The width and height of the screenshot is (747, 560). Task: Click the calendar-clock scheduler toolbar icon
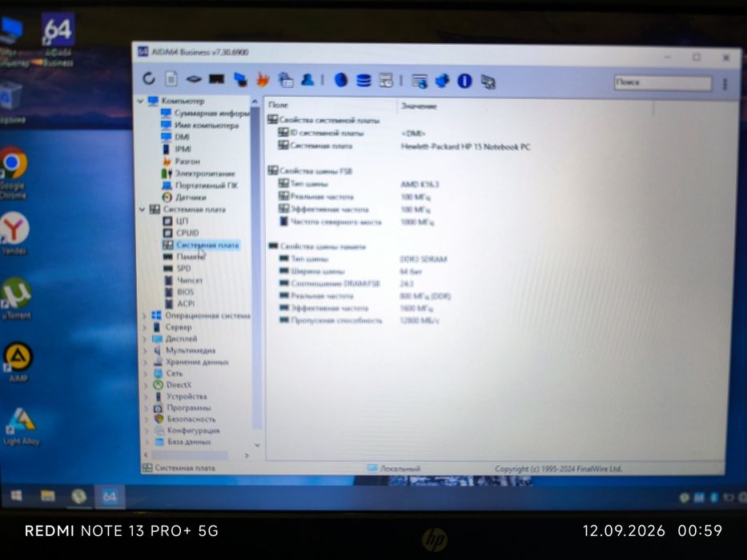click(x=385, y=81)
